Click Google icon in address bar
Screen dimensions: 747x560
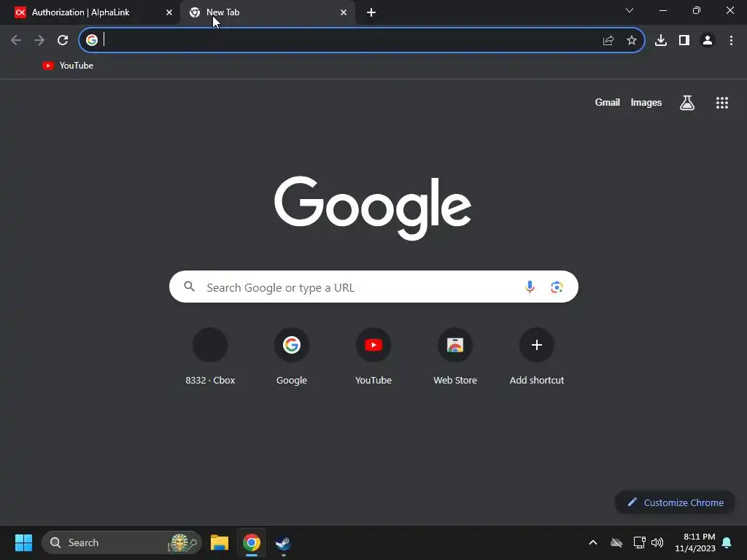click(91, 40)
